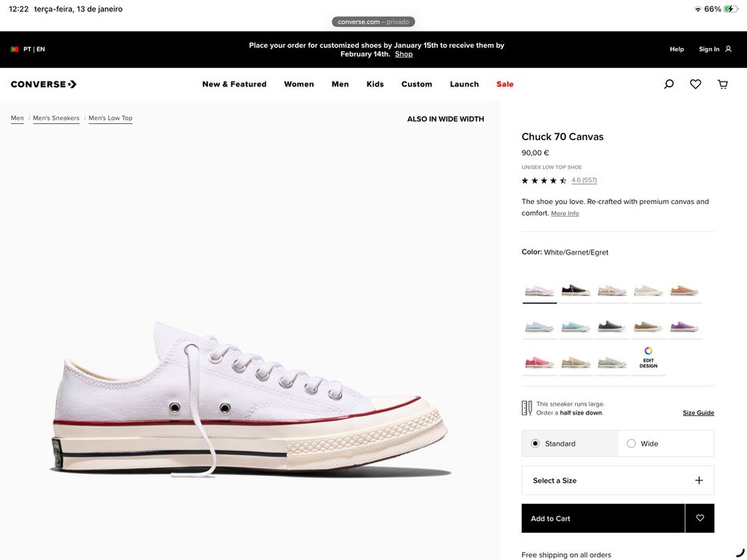Select the navy shoe color swatch

click(612, 326)
